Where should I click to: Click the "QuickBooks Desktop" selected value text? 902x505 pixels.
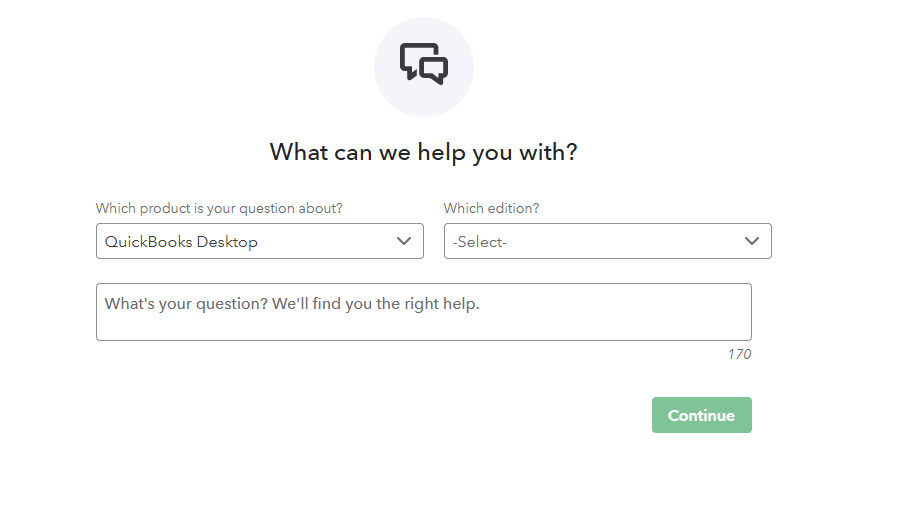coord(181,242)
